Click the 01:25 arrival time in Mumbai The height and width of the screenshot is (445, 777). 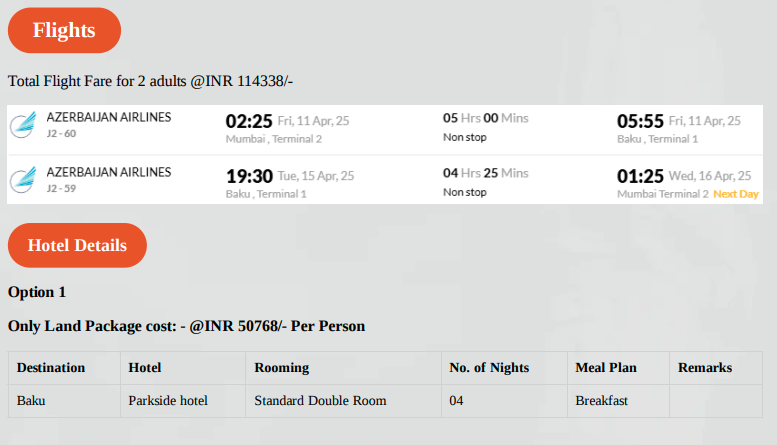tap(640, 176)
